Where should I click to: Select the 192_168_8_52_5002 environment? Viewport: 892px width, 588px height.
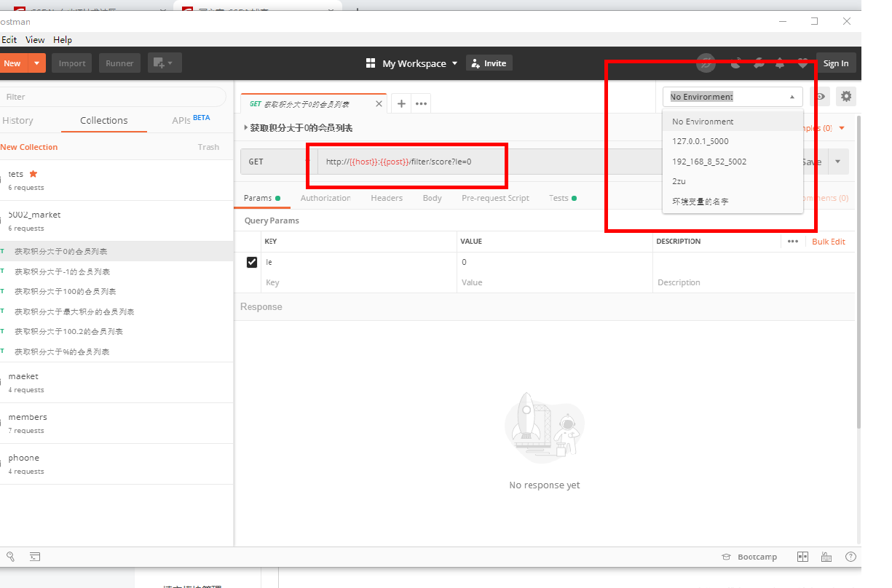733,162
